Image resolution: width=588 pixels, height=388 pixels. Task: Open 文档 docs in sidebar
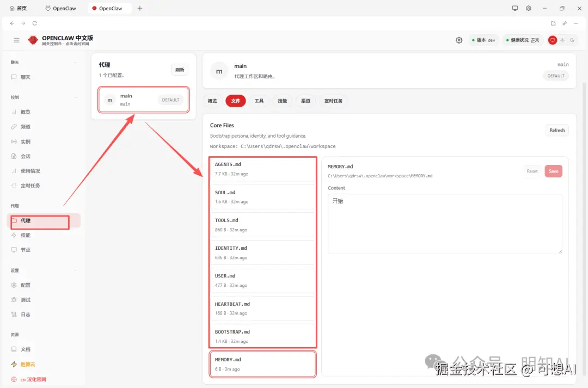click(x=44, y=349)
